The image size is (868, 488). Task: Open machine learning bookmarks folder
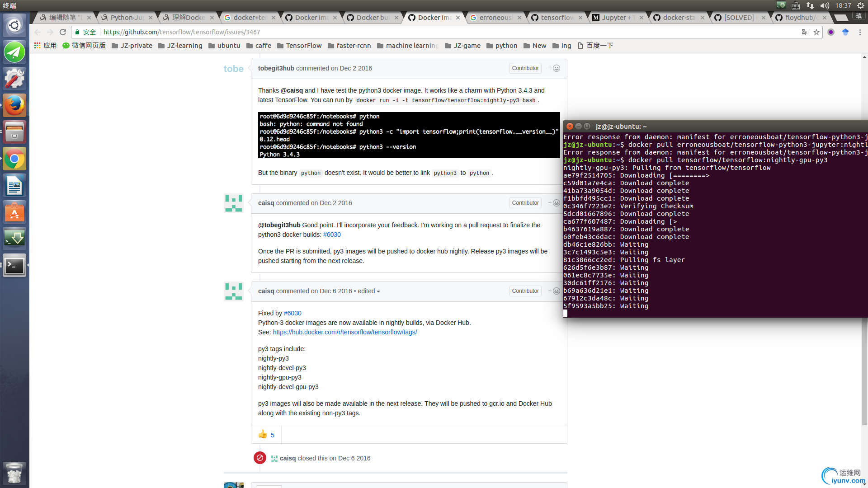click(x=408, y=46)
